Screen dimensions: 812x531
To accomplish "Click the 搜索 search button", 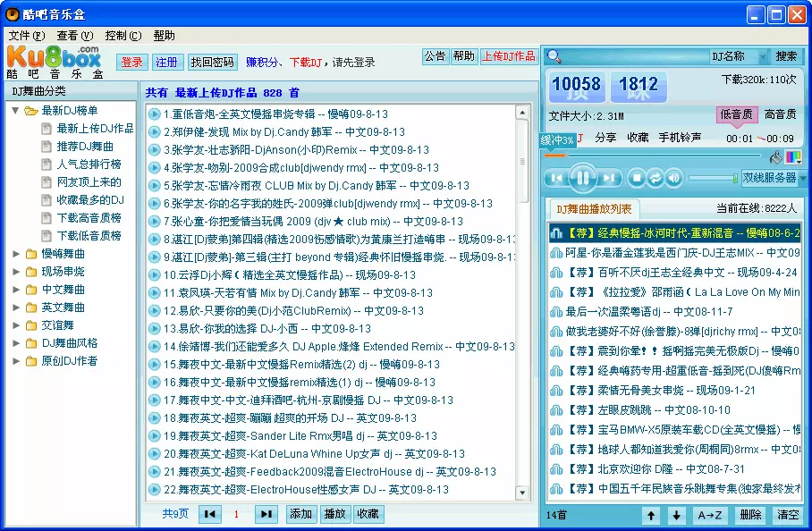I will click(785, 56).
